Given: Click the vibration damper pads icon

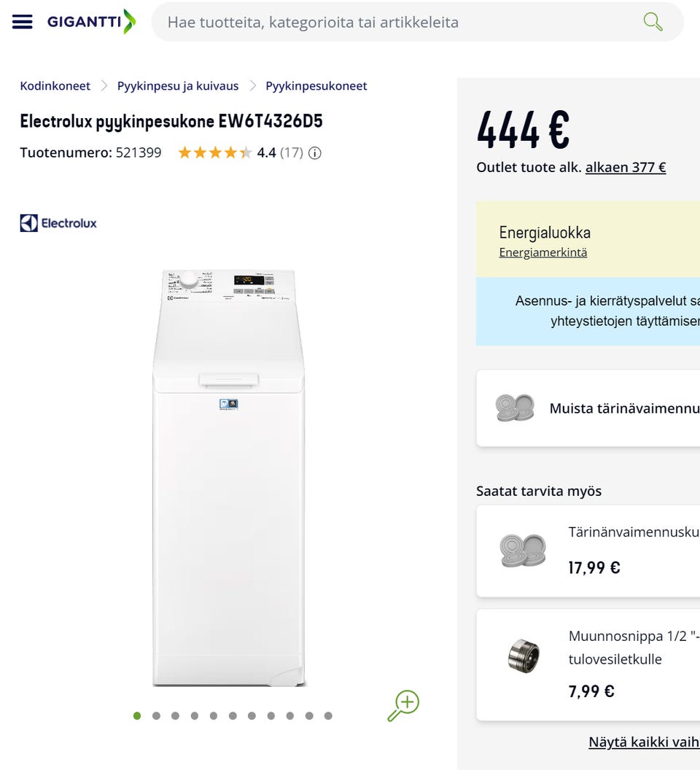Looking at the screenshot, I should pos(515,408).
